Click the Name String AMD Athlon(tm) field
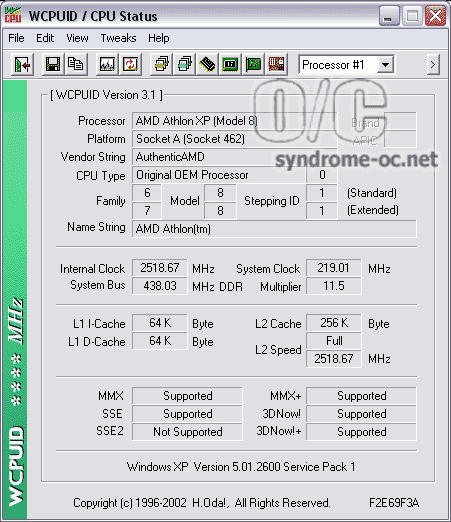 (x=274, y=229)
